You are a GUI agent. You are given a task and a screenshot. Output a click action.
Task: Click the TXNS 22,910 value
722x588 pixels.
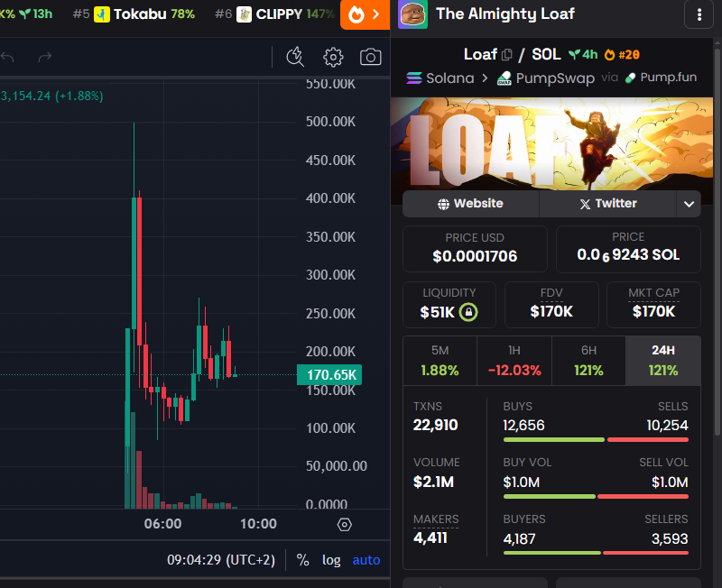435,425
